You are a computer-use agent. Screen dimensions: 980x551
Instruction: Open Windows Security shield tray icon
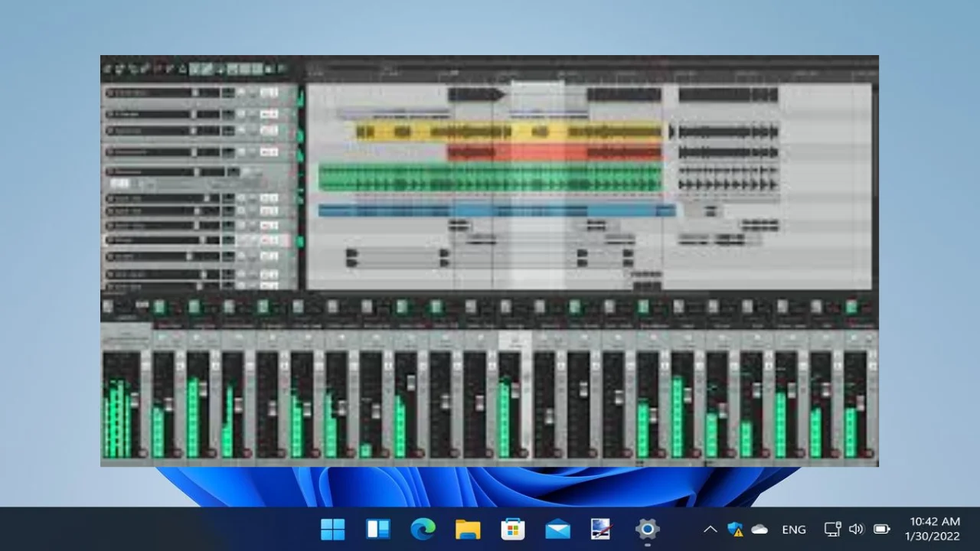pyautogui.click(x=735, y=529)
